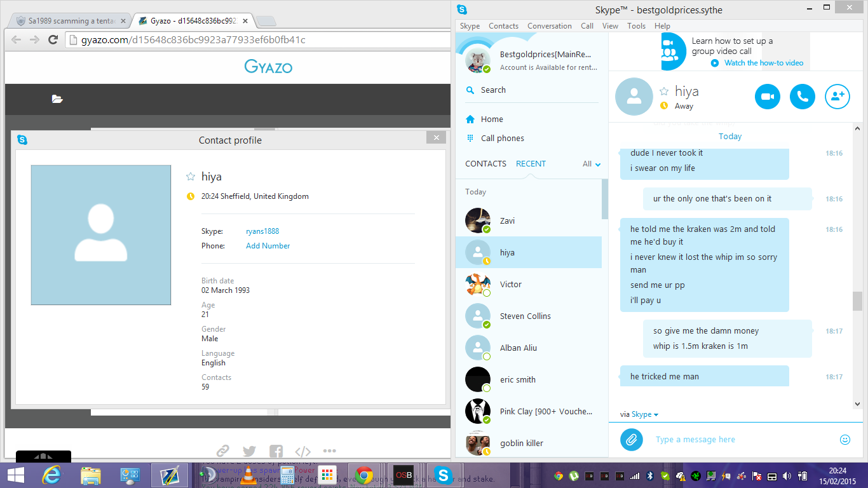The image size is (868, 488).
Task: Share Gyazo image on Facebook
Action: tap(276, 451)
